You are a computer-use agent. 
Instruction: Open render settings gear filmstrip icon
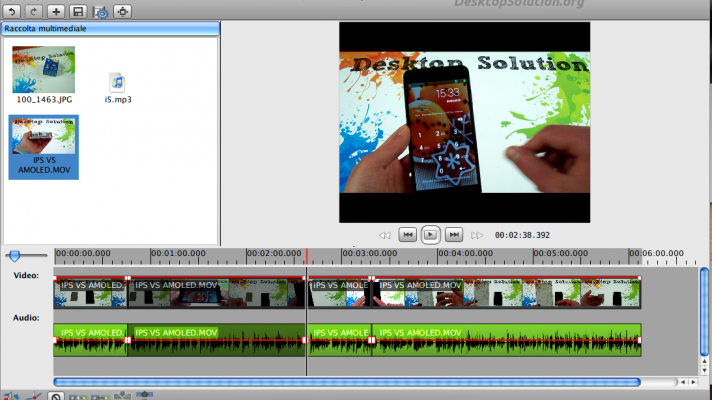tap(100, 11)
